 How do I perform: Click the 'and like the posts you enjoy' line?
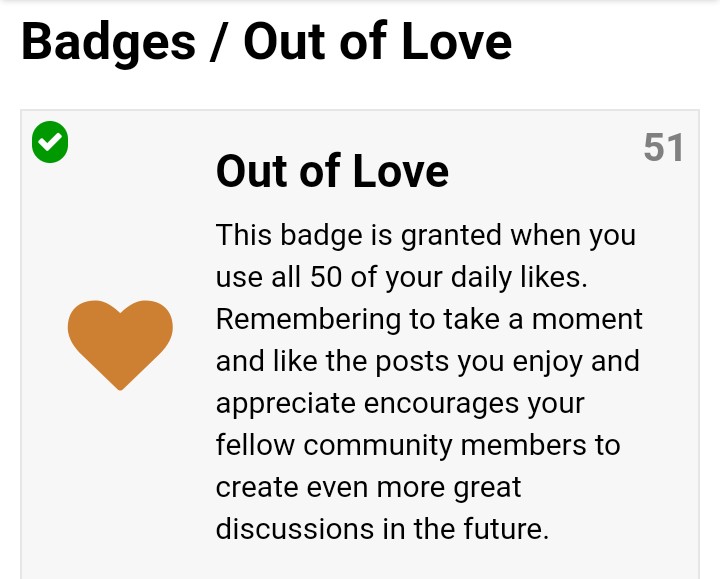[428, 362]
